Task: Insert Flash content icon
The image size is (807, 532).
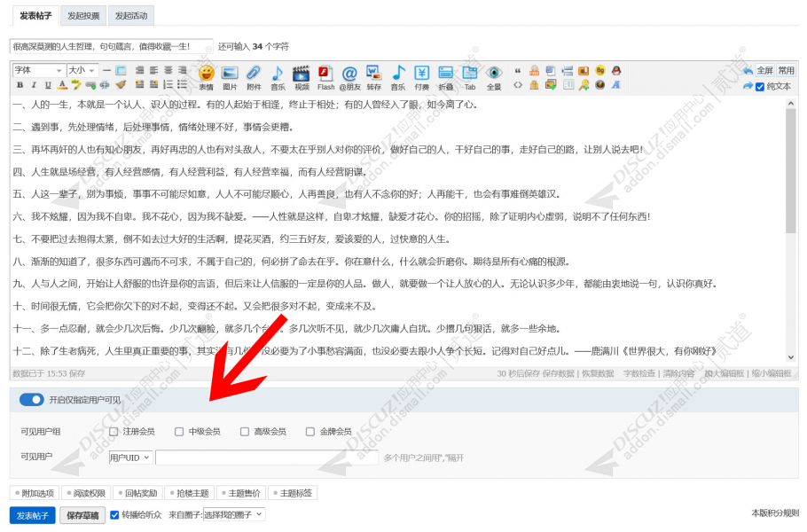Action: 325,78
